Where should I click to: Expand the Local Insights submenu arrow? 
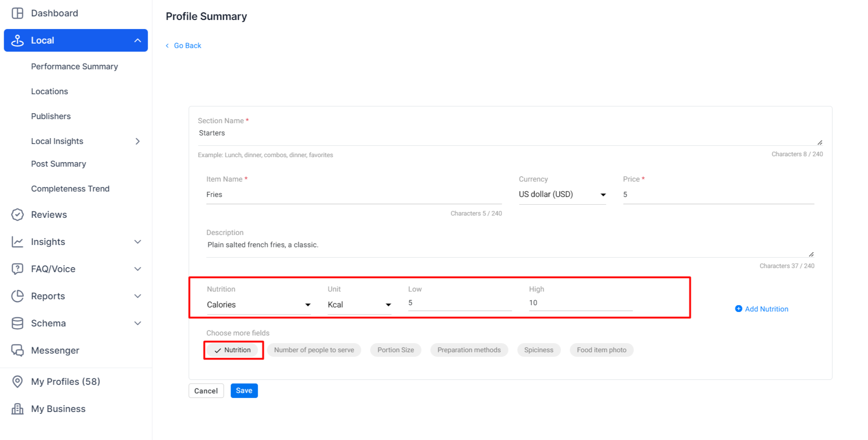click(138, 141)
